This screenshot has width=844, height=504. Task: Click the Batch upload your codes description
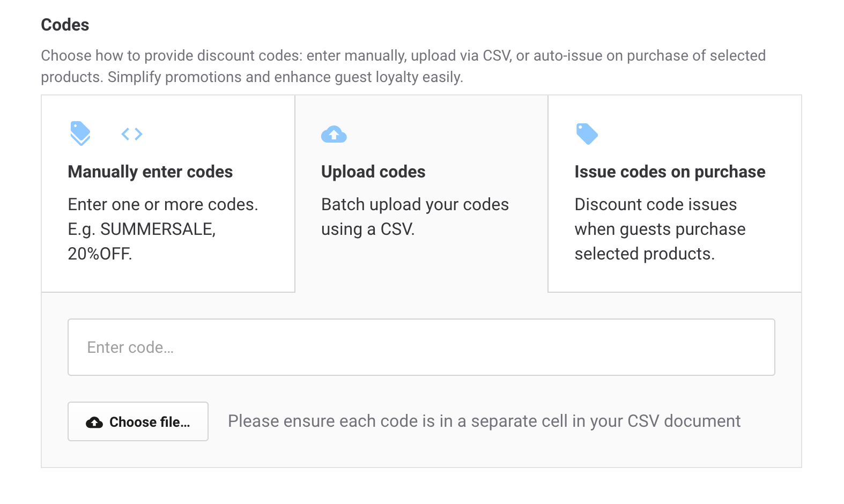pyautogui.click(x=414, y=216)
